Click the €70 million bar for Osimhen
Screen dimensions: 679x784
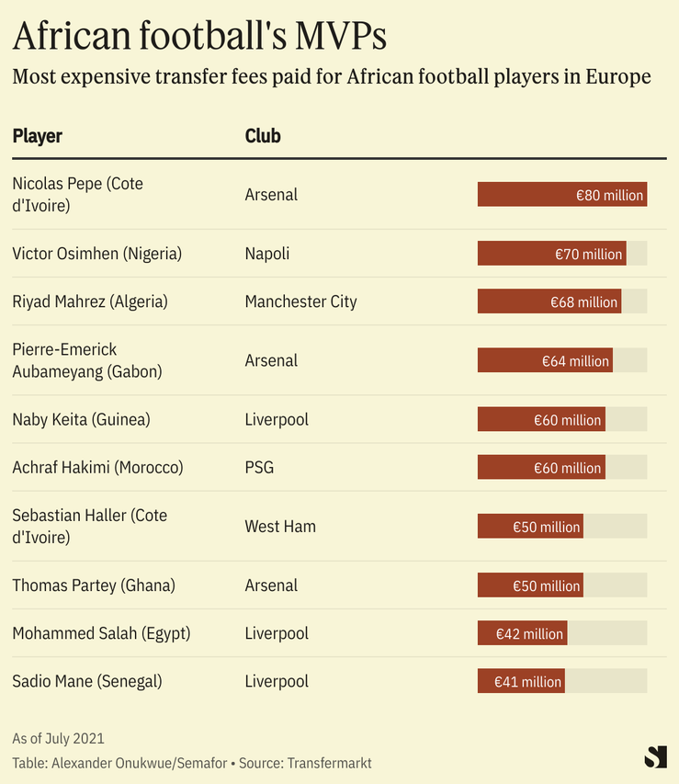[x=551, y=254]
